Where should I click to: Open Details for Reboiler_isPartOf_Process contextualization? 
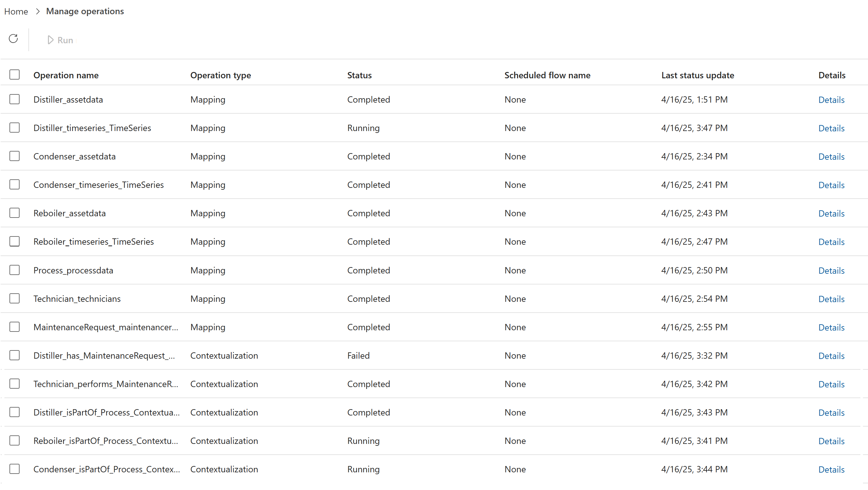point(831,441)
